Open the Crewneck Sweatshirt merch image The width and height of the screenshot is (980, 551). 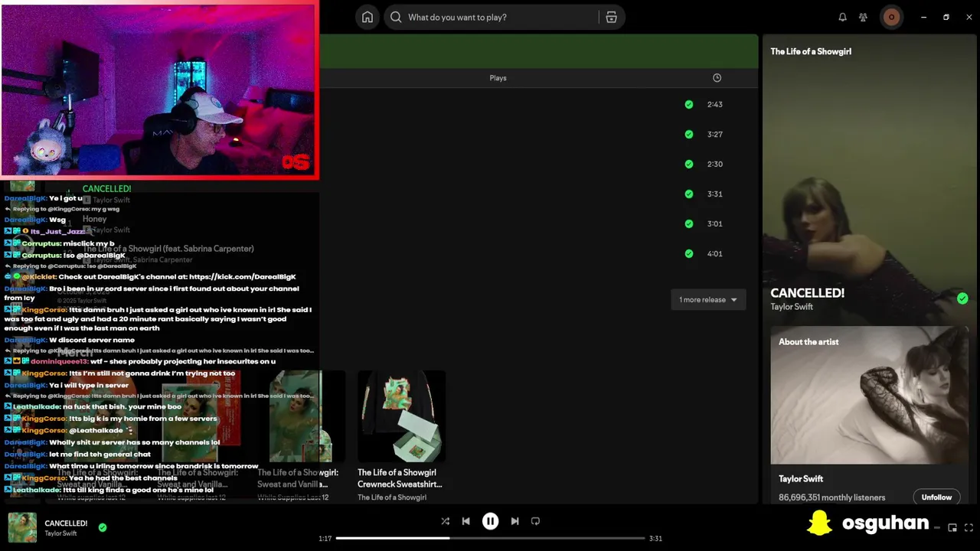401,416
